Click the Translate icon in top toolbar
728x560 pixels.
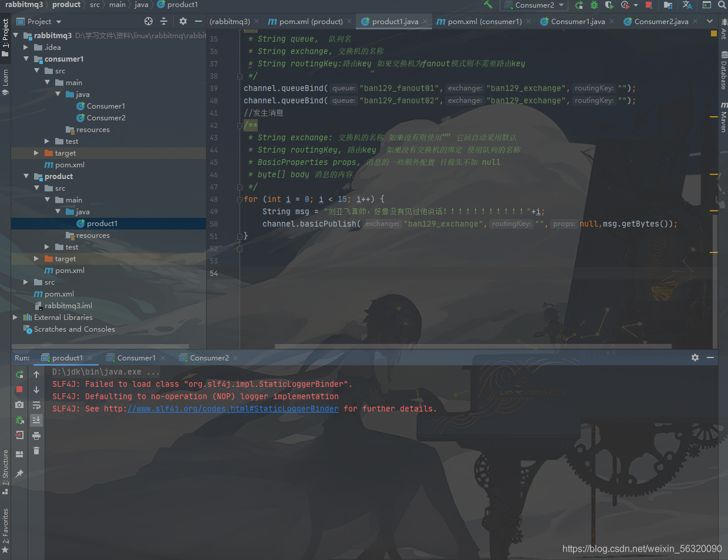[687, 5]
